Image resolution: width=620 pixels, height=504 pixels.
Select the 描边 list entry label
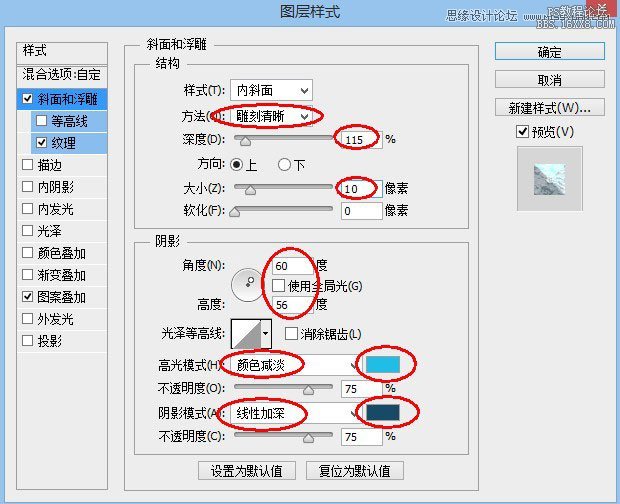tap(49, 165)
